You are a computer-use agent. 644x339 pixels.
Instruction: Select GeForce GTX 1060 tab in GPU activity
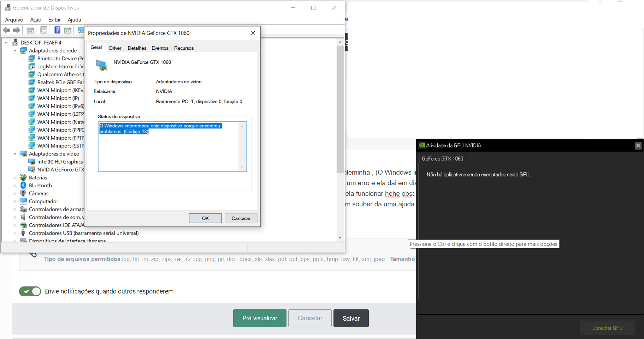pyautogui.click(x=442, y=159)
